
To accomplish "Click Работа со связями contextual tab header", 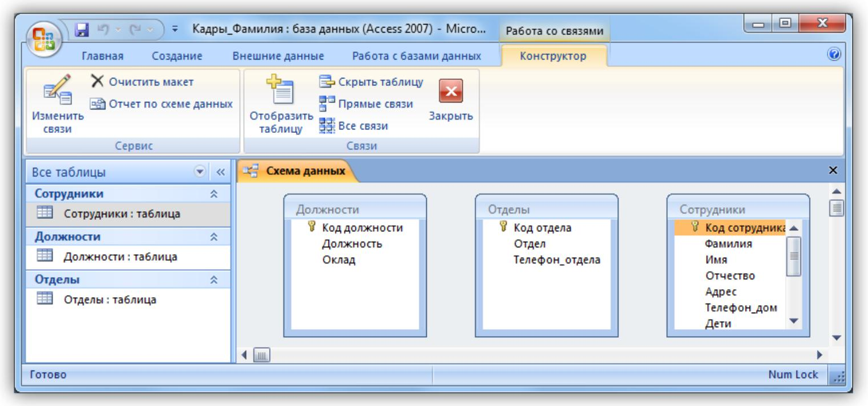I will tap(554, 31).
